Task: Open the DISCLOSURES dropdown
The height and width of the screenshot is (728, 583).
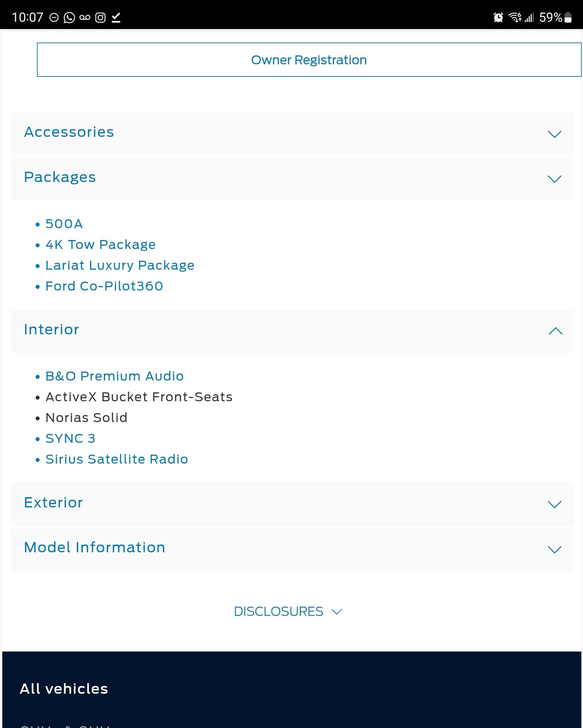Action: (x=288, y=612)
